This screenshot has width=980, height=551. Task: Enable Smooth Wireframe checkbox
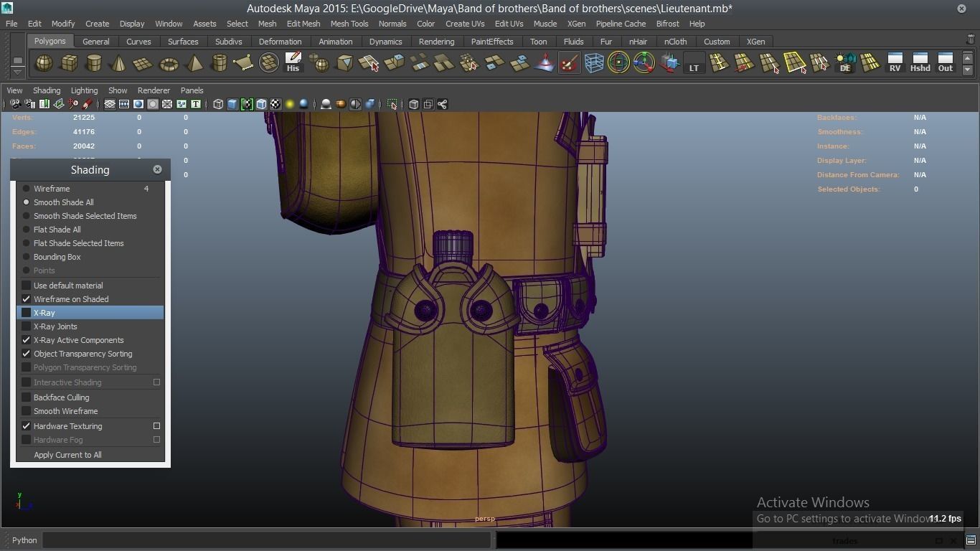click(x=27, y=411)
